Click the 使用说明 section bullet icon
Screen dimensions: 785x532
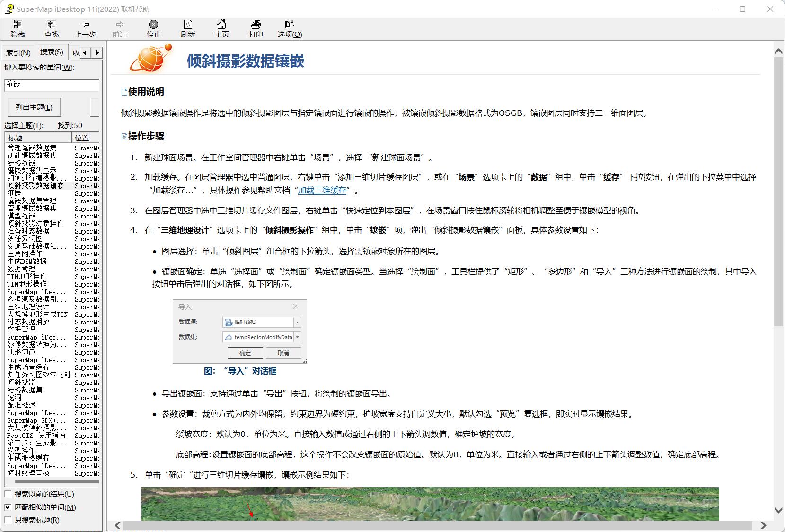124,92
